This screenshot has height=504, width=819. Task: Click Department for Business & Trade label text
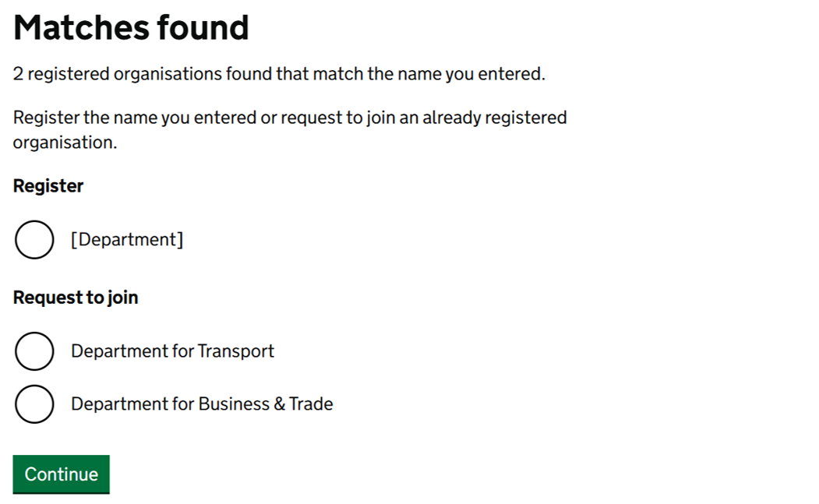click(202, 404)
